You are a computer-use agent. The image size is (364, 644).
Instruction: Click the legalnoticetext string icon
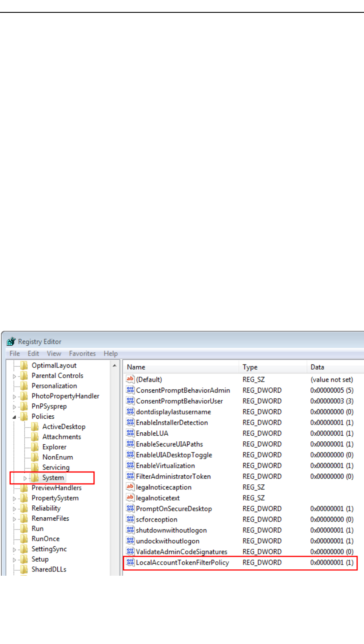click(130, 498)
